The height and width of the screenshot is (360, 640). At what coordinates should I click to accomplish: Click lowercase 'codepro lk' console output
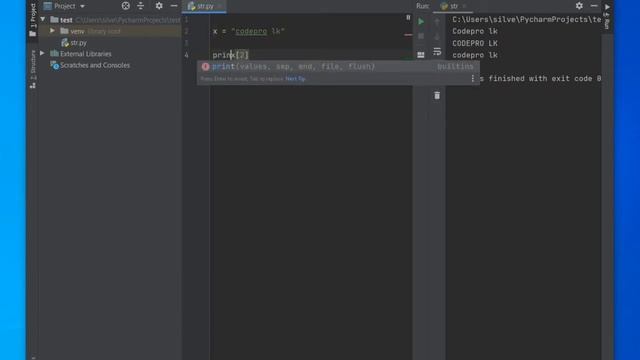[475, 55]
